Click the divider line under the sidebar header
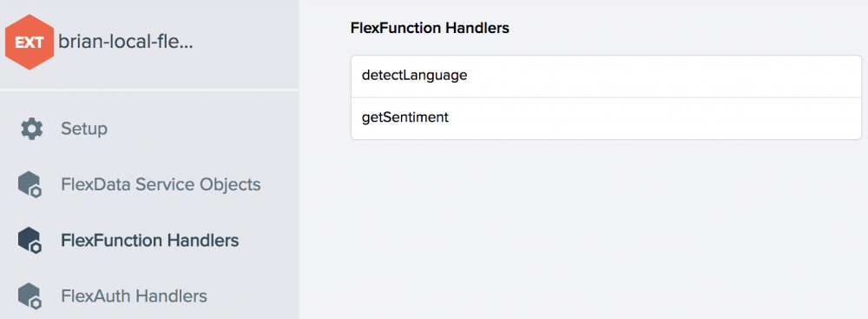868x319 pixels. point(149,90)
